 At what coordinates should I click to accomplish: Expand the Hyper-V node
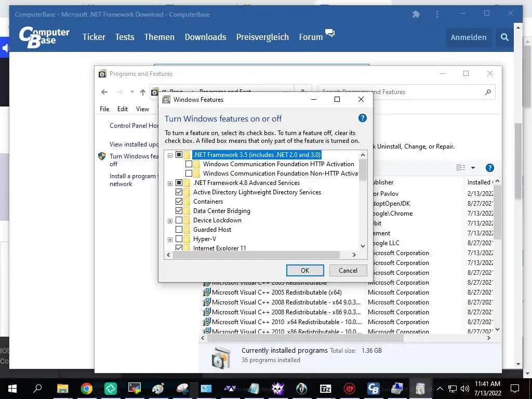point(170,240)
